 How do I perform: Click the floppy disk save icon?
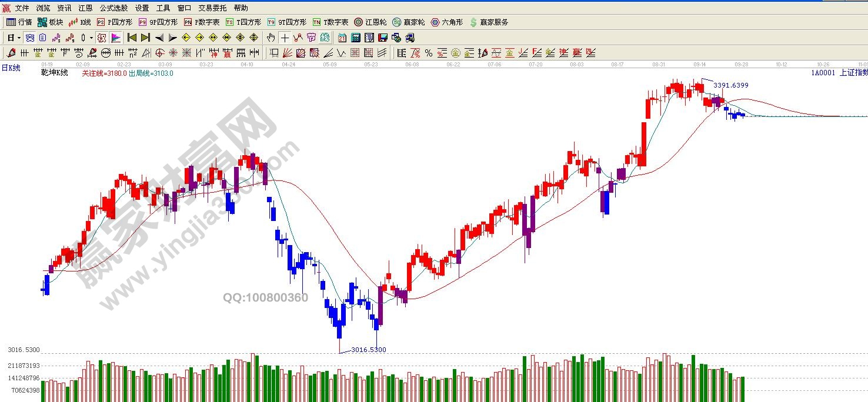(x=383, y=38)
